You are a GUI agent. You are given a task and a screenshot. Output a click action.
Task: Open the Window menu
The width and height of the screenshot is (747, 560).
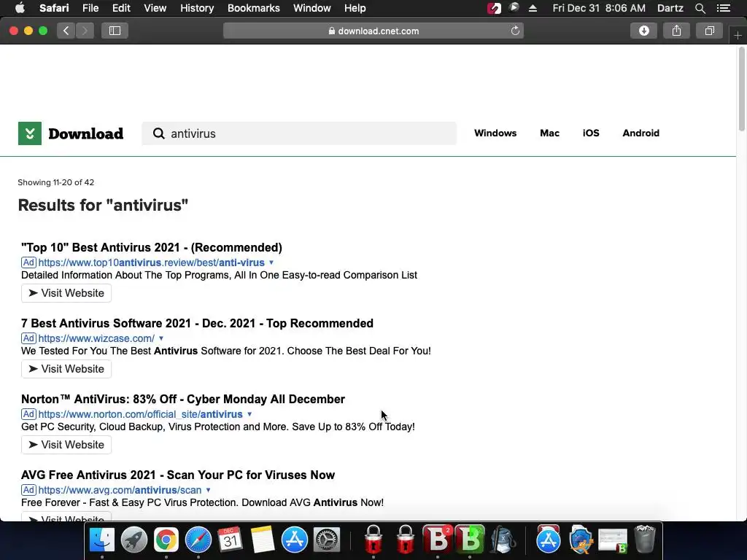point(312,8)
